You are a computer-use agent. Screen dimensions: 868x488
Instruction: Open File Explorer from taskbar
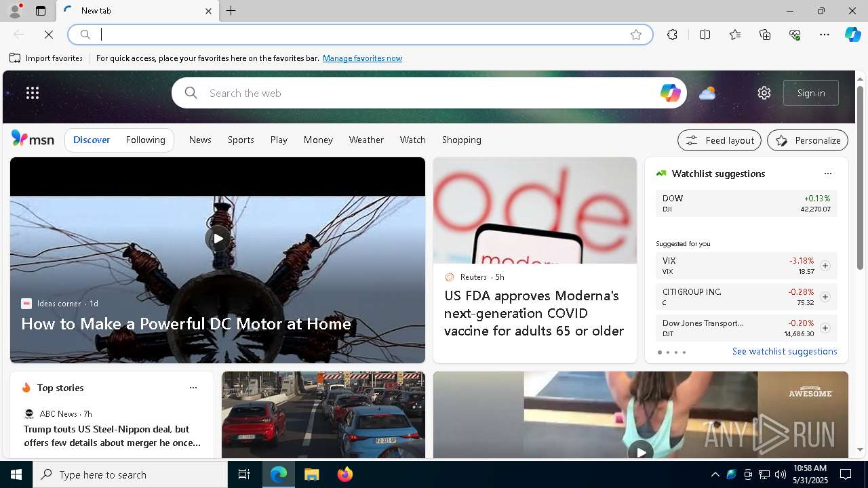(x=312, y=474)
